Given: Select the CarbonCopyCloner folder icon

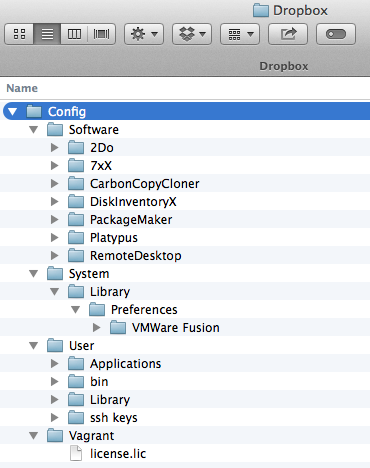Looking at the screenshot, I should tap(76, 183).
